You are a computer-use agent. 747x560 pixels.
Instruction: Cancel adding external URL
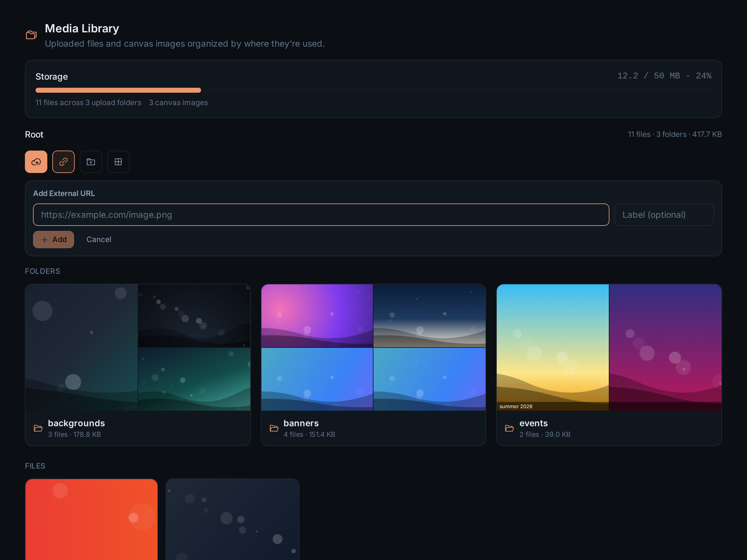pyautogui.click(x=99, y=239)
